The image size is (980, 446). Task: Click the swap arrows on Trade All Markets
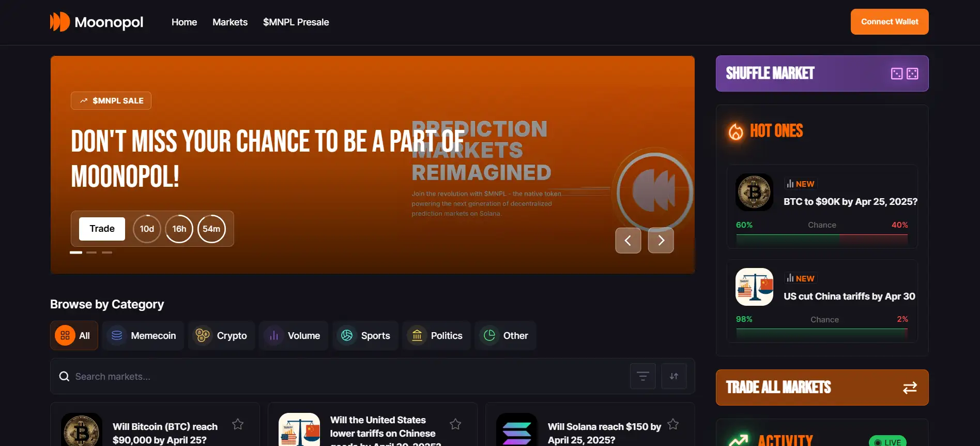[910, 388]
